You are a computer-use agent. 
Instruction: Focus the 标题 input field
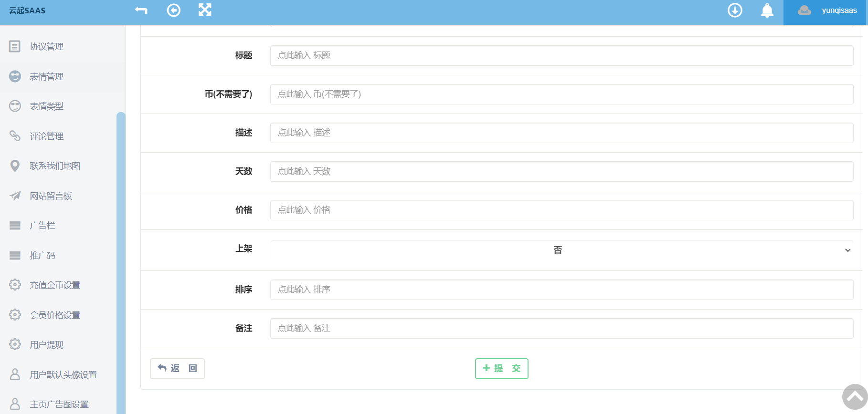(561, 55)
